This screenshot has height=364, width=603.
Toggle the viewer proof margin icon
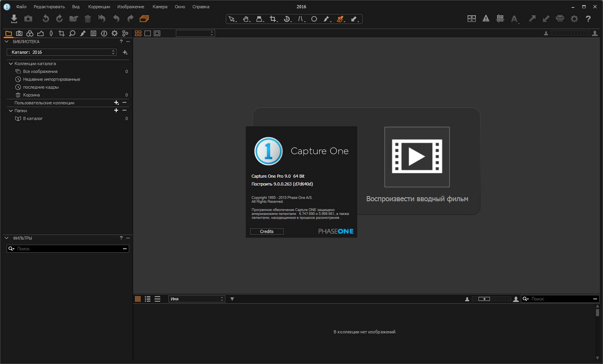point(157,33)
